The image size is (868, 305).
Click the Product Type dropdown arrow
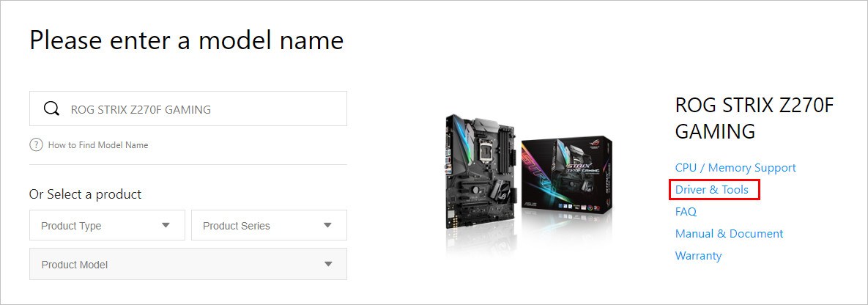point(166,225)
